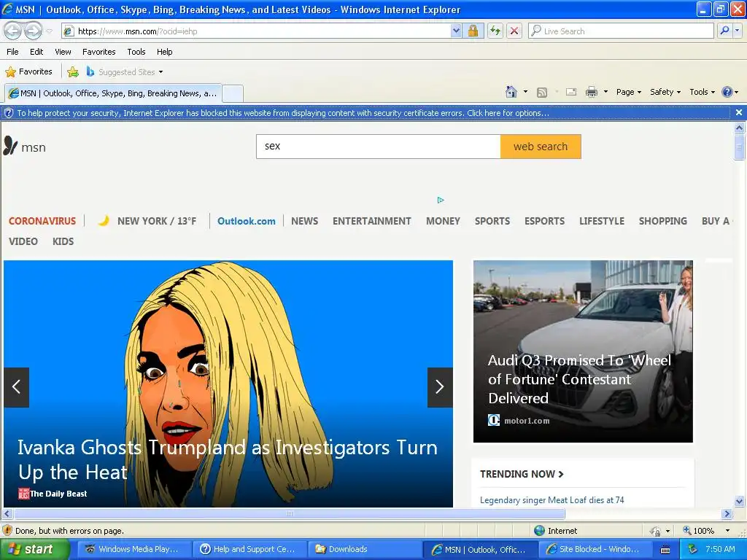Screen dimensions: 747x560
Task: Click the MSN butterfly logo
Action: tap(10, 146)
